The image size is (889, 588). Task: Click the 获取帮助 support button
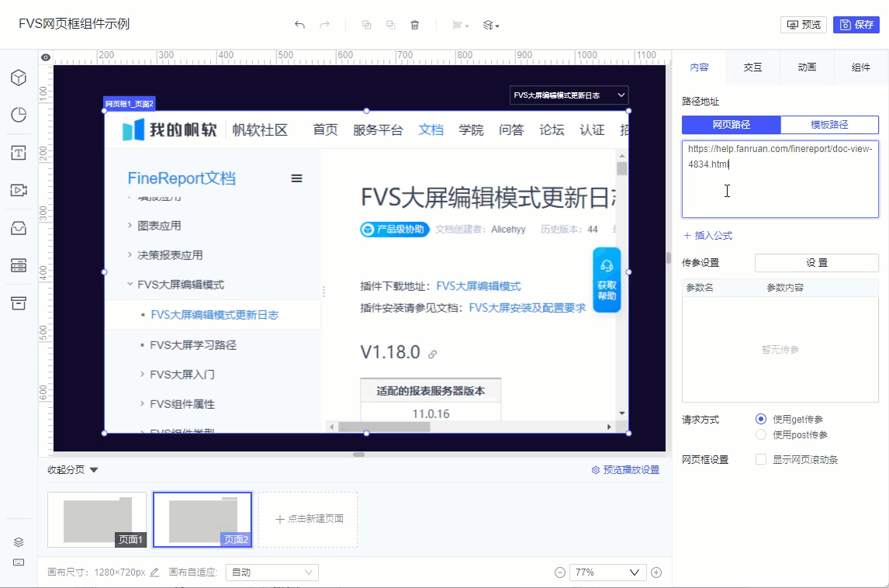[x=607, y=279]
